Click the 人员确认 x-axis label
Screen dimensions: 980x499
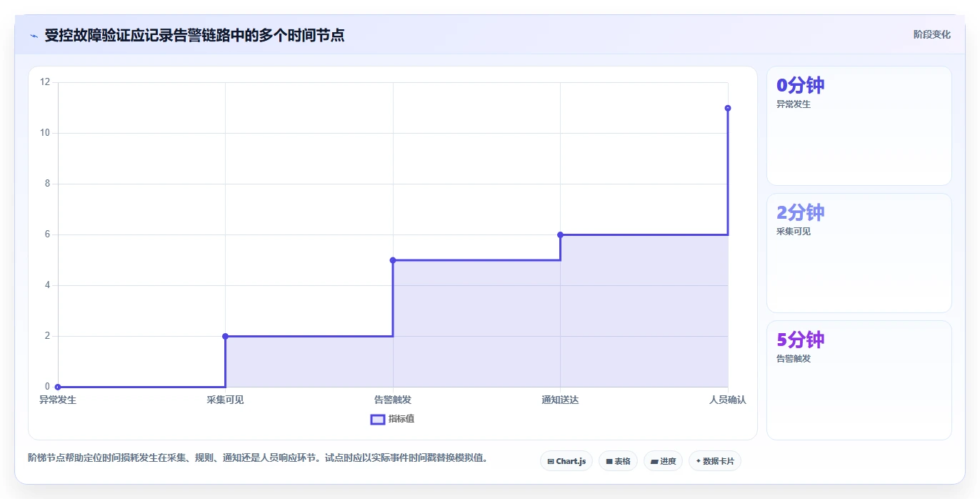coord(727,400)
